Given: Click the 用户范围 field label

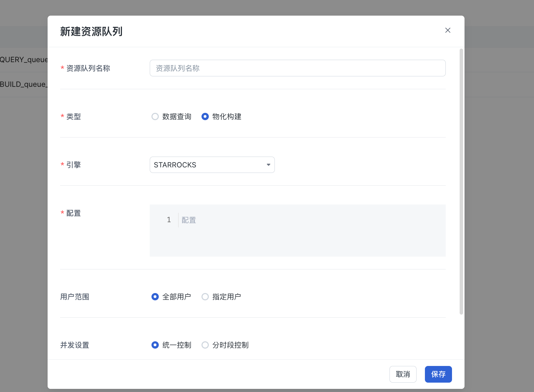Looking at the screenshot, I should (75, 297).
